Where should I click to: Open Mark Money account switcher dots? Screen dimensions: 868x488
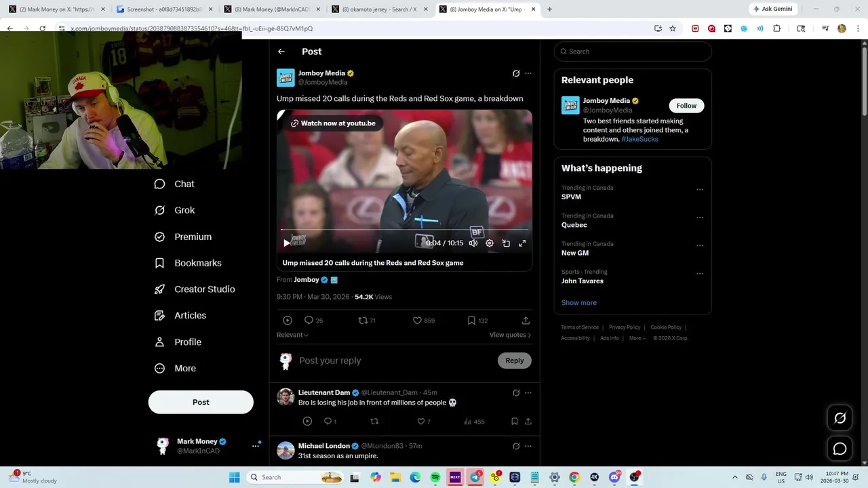pyautogui.click(x=256, y=446)
